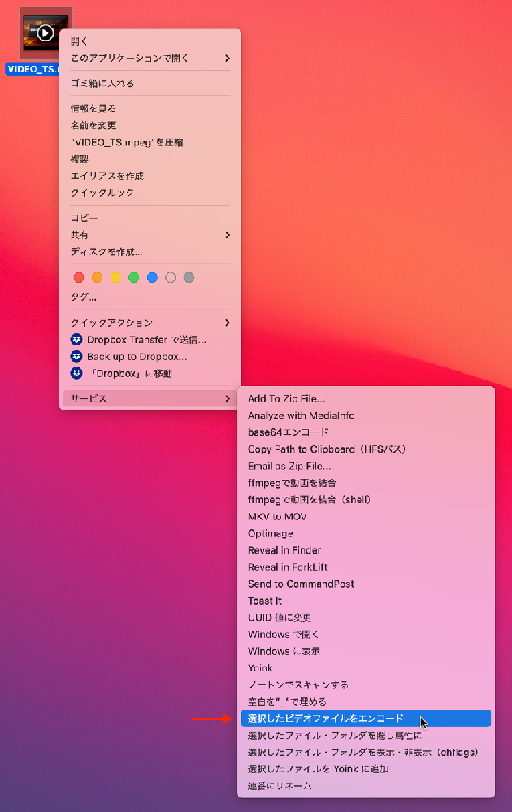Select "VIDEO_TS.mpeg"を圧縮 option
This screenshot has height=812, width=512.
click(150, 142)
